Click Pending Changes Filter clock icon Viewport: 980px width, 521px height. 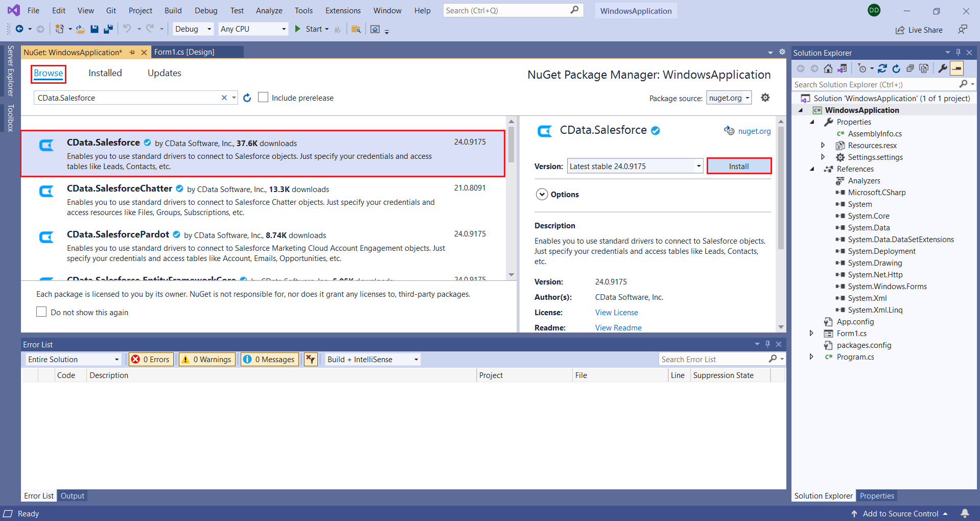[862, 68]
